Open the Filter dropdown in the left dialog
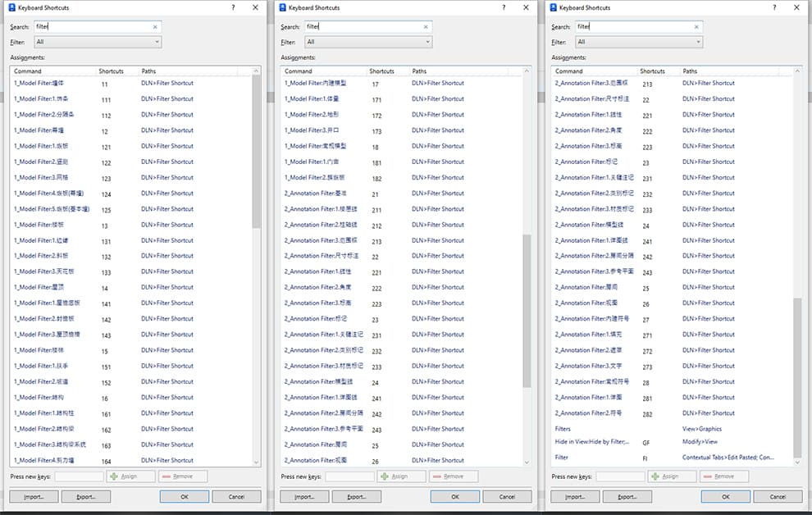Viewport: 812px width, 515px height. [98, 42]
